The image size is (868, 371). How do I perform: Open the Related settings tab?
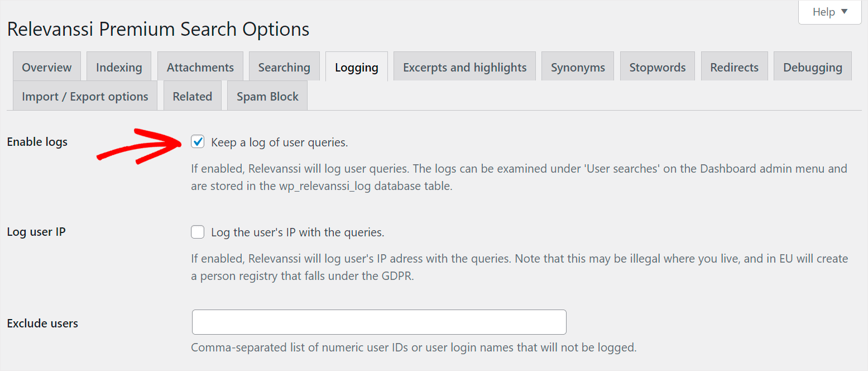point(192,96)
